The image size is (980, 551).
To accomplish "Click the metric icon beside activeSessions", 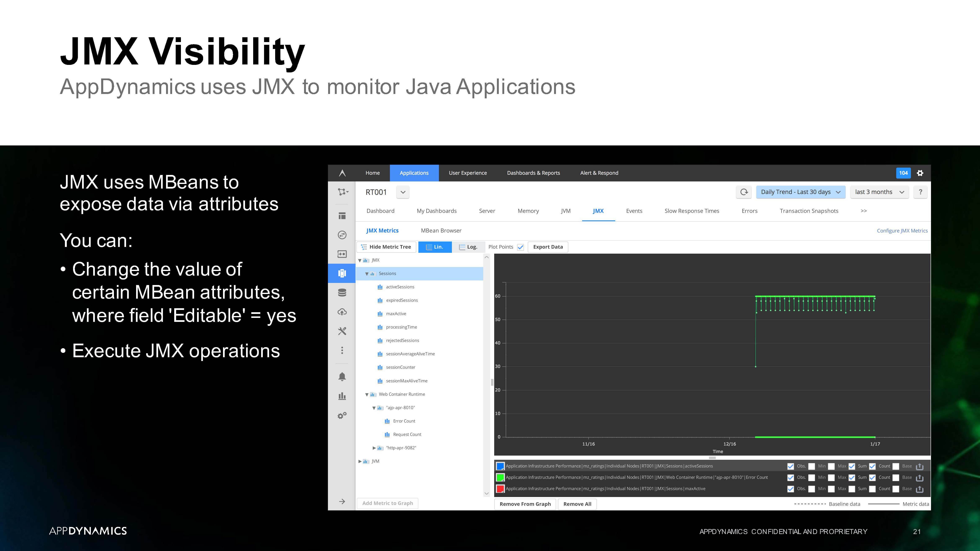I will (380, 287).
